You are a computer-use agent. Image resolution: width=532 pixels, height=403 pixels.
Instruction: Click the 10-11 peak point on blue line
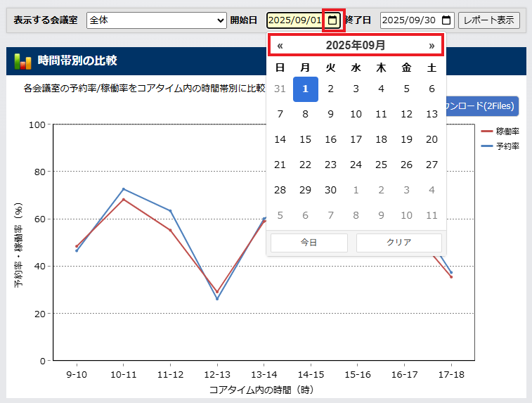pyautogui.click(x=123, y=189)
